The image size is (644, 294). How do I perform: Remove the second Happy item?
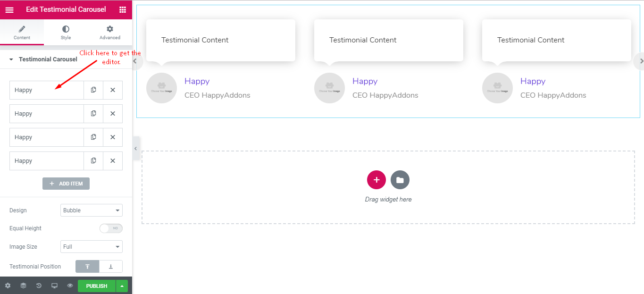coord(113,114)
